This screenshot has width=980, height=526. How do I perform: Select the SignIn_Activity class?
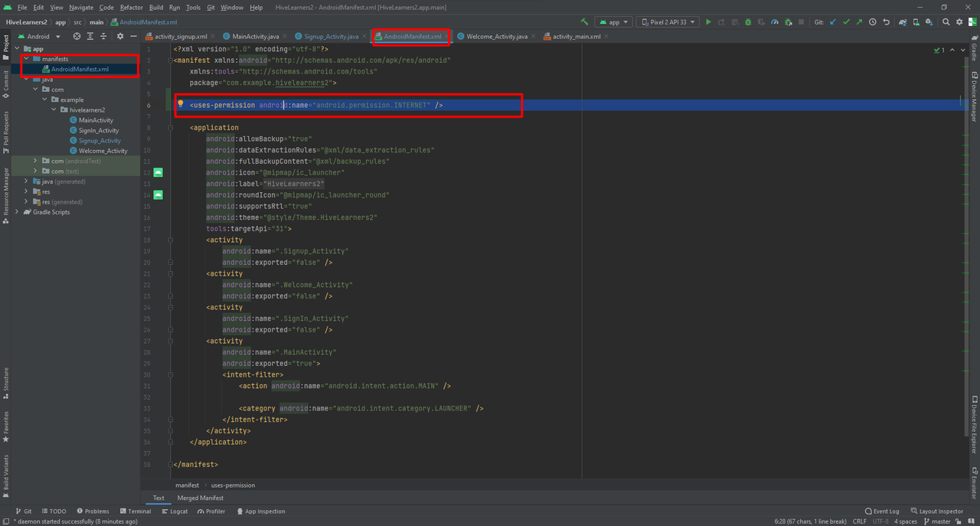coord(99,130)
